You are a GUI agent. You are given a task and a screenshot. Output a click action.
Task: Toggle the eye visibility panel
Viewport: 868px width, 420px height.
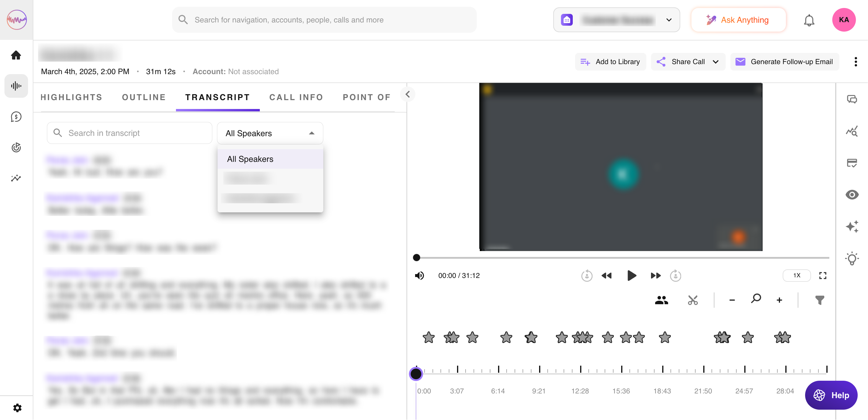(851, 195)
